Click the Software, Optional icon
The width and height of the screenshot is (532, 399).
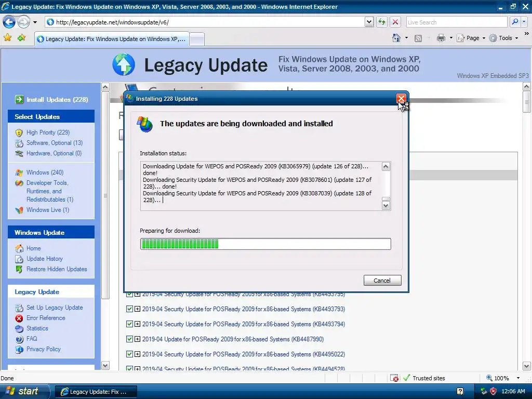pos(19,143)
